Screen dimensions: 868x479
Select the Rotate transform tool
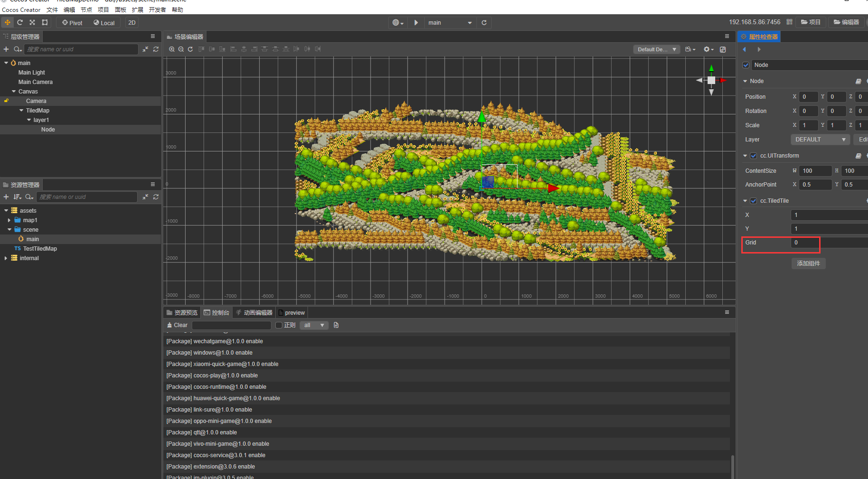click(x=20, y=22)
